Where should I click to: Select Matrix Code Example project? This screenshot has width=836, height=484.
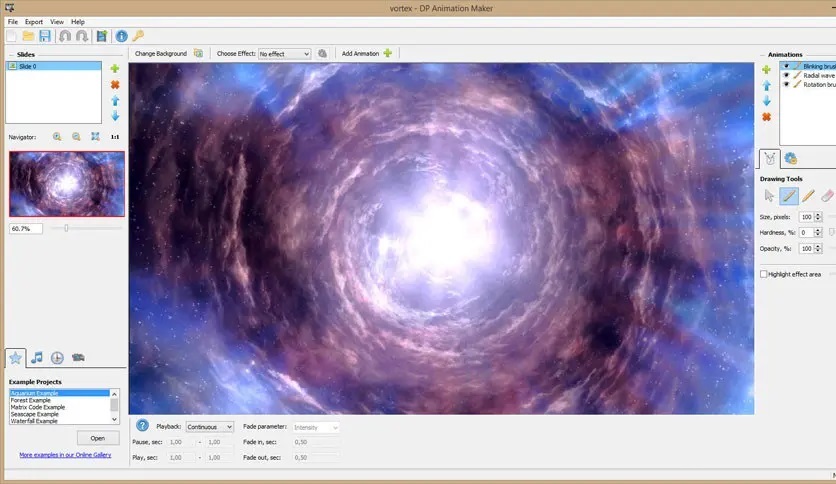coord(37,407)
